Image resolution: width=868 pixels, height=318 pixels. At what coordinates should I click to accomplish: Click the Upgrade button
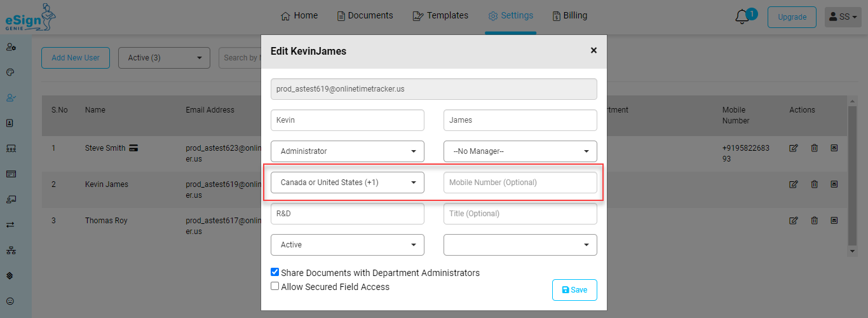[792, 17]
